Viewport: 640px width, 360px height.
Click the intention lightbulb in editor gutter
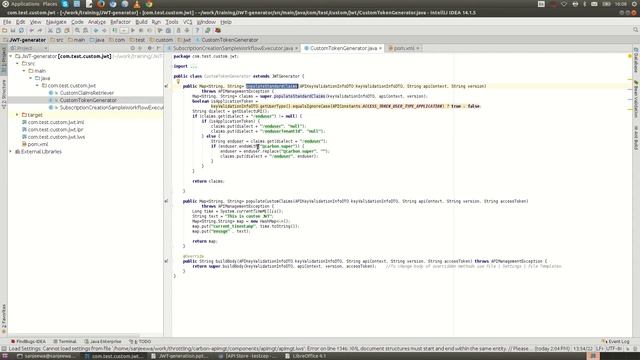coord(178,82)
